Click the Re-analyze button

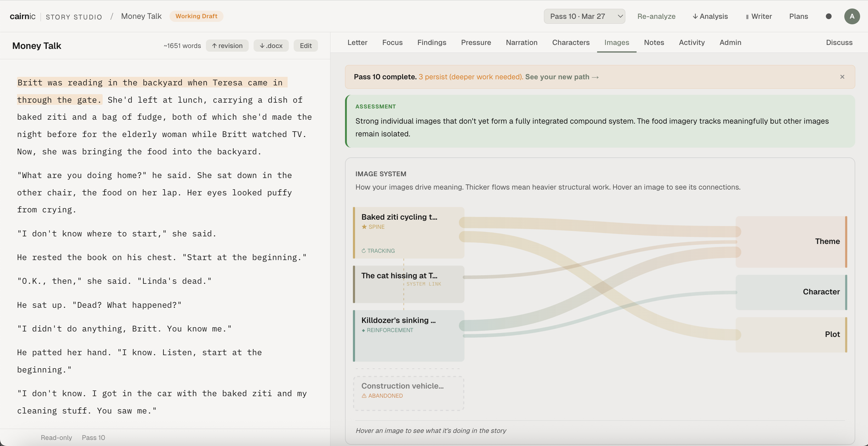(x=656, y=16)
